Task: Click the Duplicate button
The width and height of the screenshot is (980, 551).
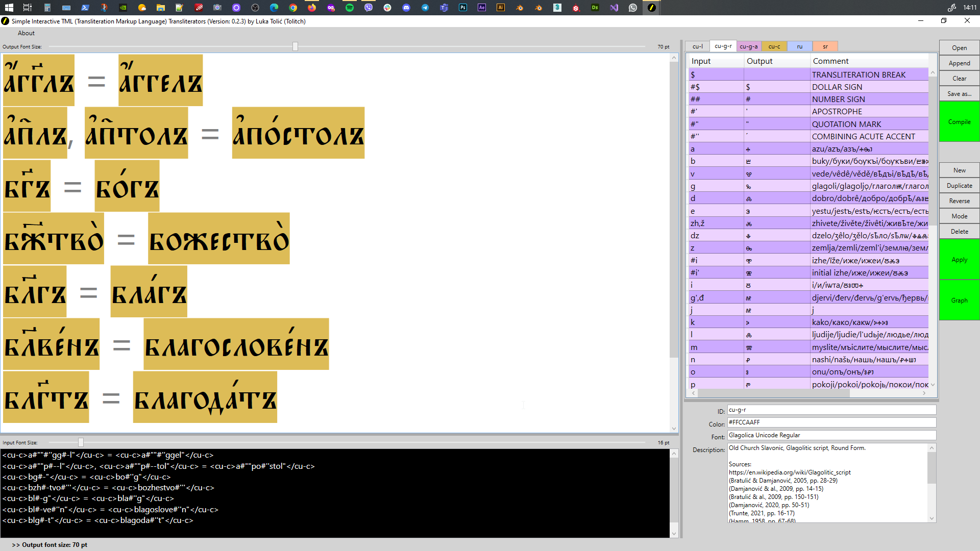Action: point(959,186)
